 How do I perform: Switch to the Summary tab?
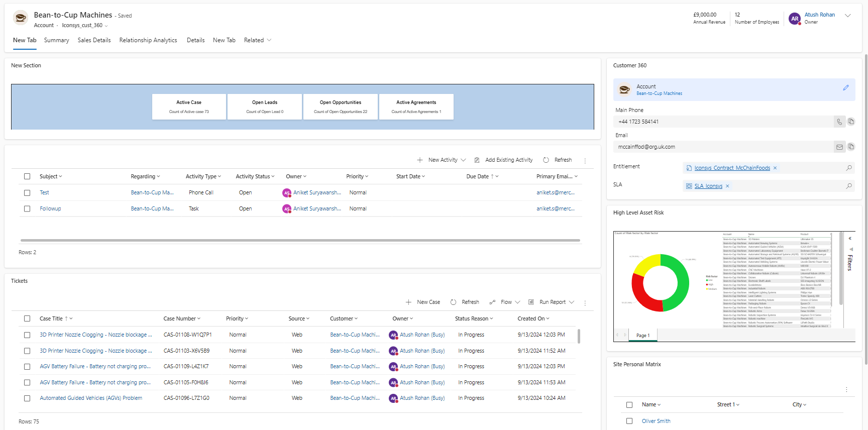point(56,40)
